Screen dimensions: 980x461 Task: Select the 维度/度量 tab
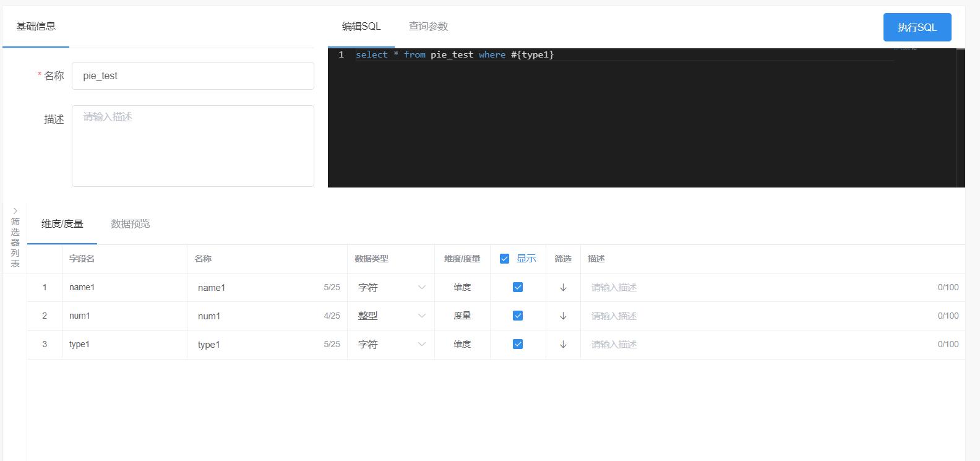[62, 223]
